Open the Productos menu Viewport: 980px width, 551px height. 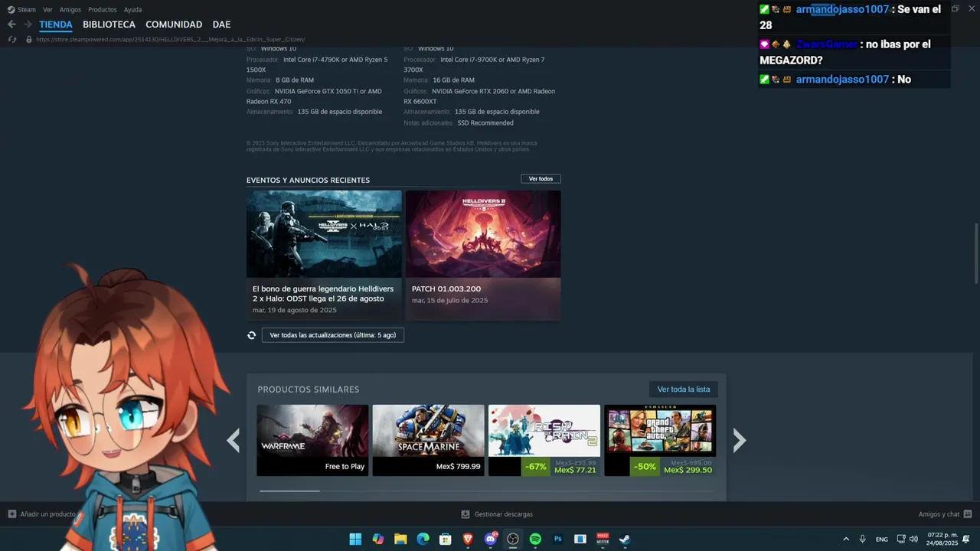[103, 10]
